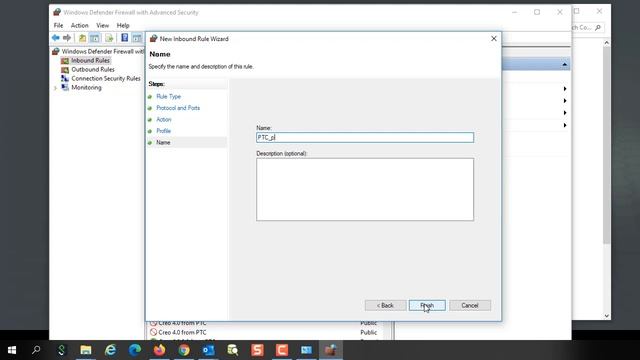Click the Inbound Rules tree icon

point(65,60)
